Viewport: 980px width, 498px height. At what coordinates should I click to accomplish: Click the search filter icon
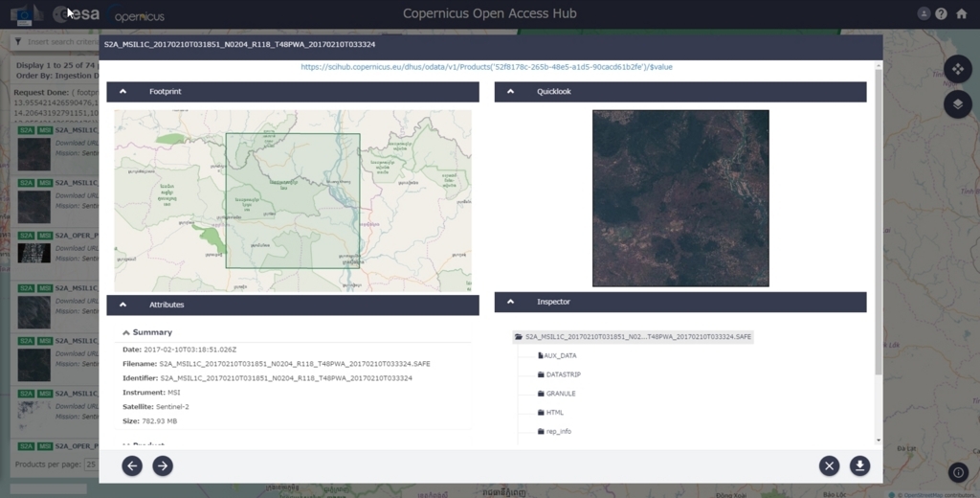(18, 42)
